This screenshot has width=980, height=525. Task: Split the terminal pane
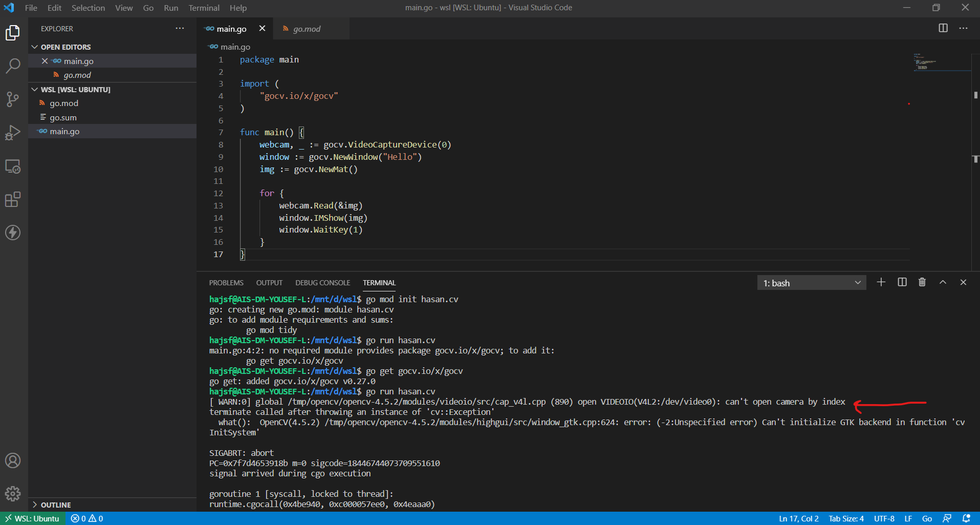(x=901, y=282)
